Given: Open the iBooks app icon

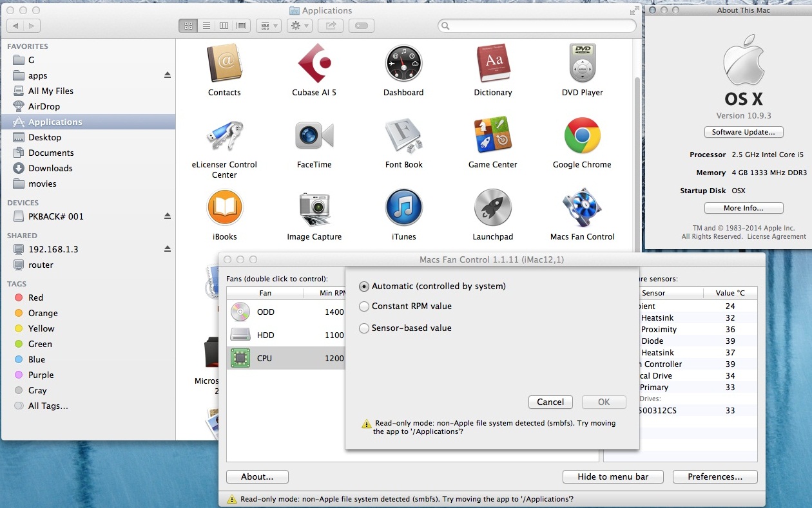Looking at the screenshot, I should click(224, 207).
